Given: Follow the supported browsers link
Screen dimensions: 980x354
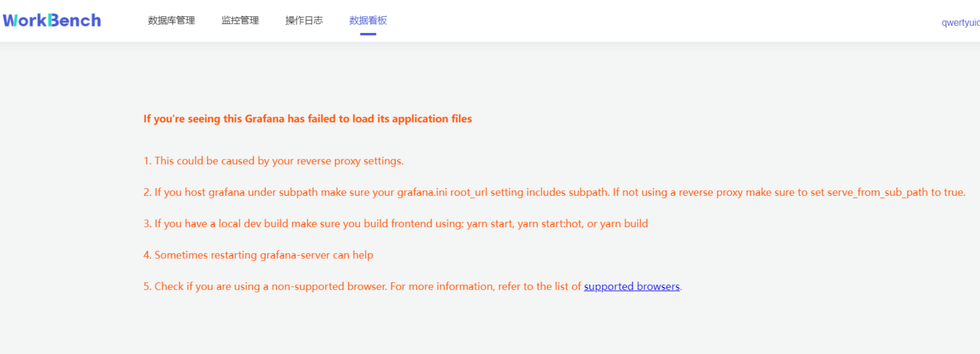Looking at the screenshot, I should point(631,286).
